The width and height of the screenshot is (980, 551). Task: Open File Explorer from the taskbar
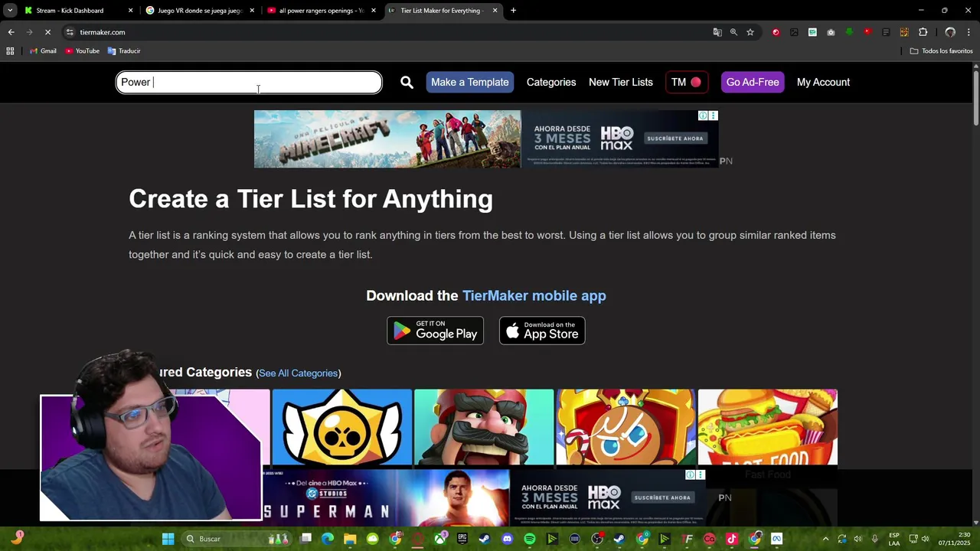click(x=350, y=539)
